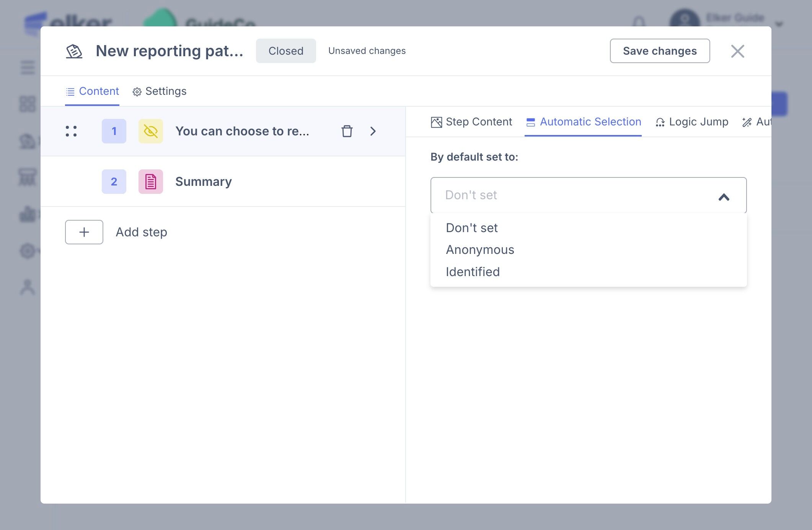Open the Step Content tab
This screenshot has height=530, width=812.
coord(471,122)
